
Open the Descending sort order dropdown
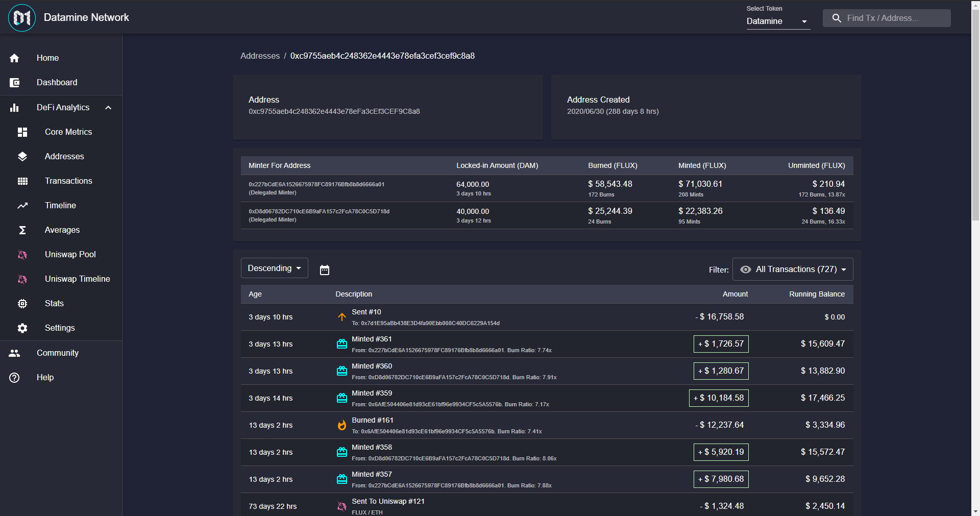pyautogui.click(x=275, y=268)
